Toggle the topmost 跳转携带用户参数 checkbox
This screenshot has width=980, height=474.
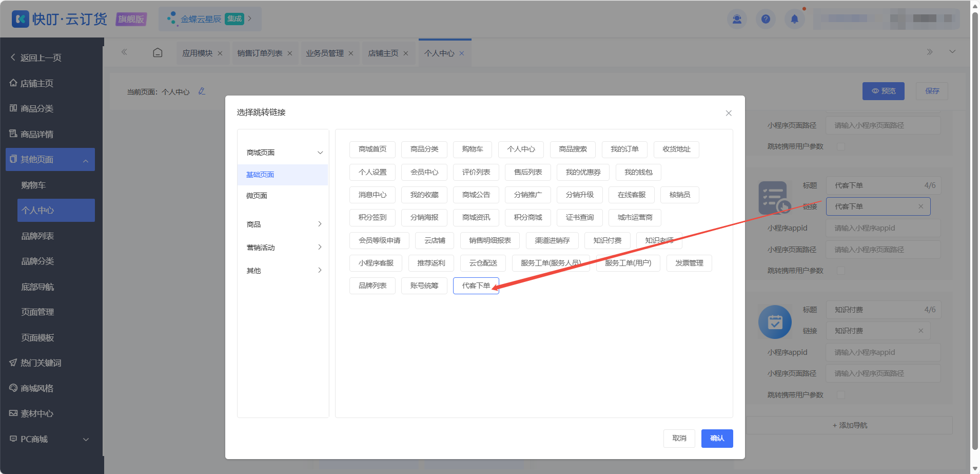(x=840, y=146)
